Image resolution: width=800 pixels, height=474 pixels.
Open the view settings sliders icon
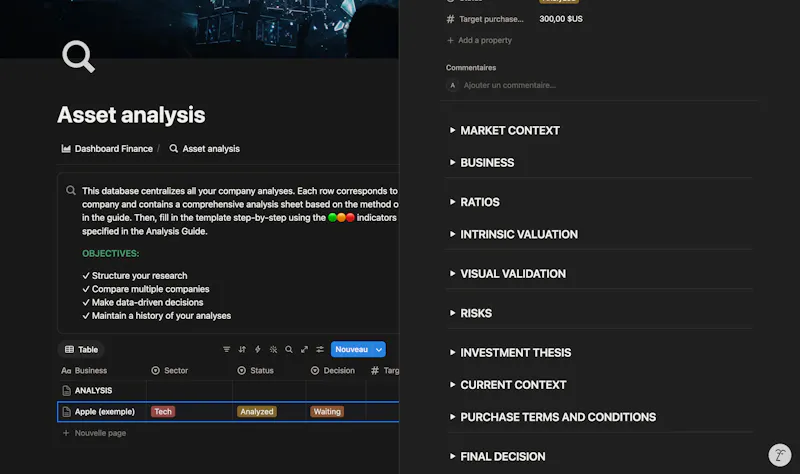pyautogui.click(x=320, y=350)
